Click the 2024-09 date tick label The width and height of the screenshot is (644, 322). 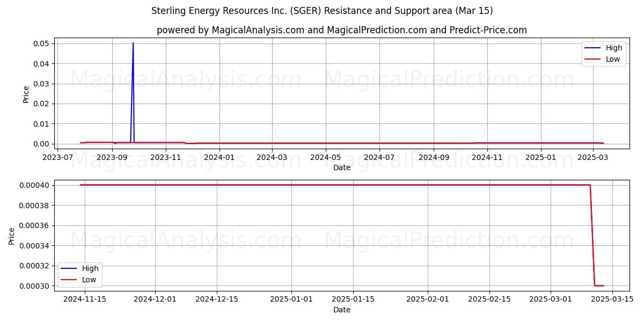coord(434,158)
